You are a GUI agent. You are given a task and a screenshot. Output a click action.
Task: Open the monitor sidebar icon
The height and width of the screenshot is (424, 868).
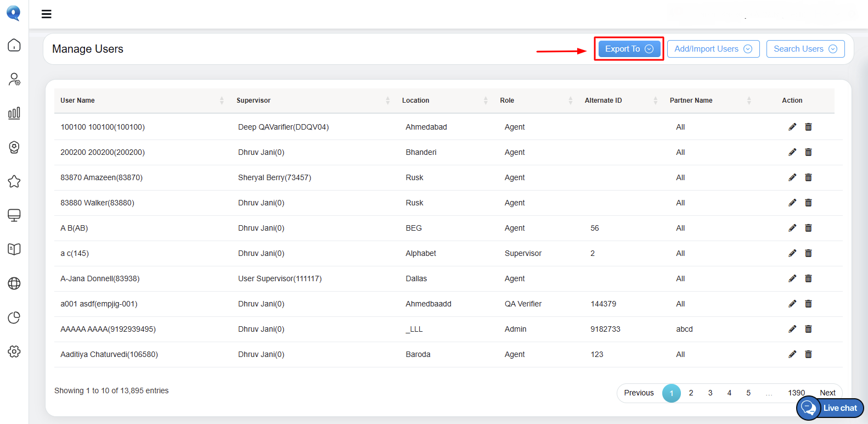(x=14, y=215)
